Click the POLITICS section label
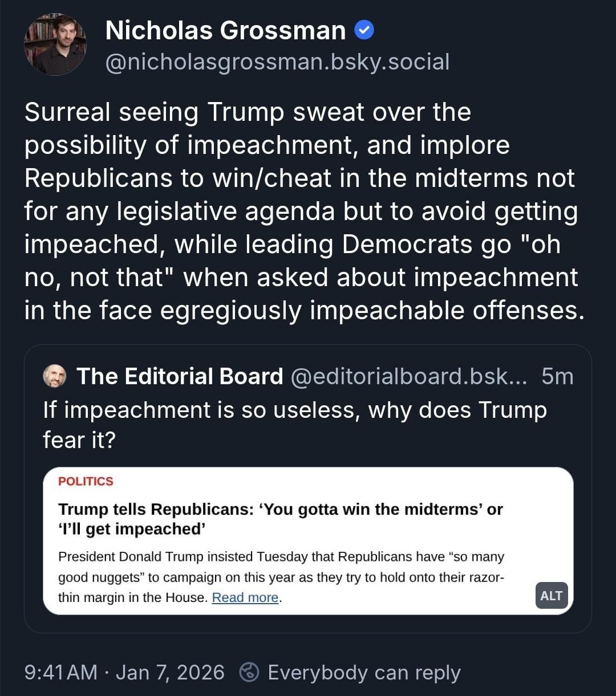Image resolution: width=616 pixels, height=696 pixels. [x=86, y=481]
